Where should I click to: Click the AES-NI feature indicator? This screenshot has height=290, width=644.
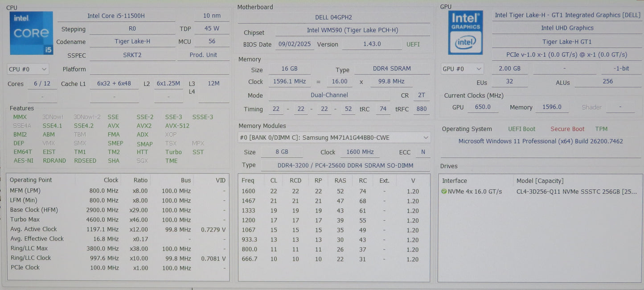[23, 161]
